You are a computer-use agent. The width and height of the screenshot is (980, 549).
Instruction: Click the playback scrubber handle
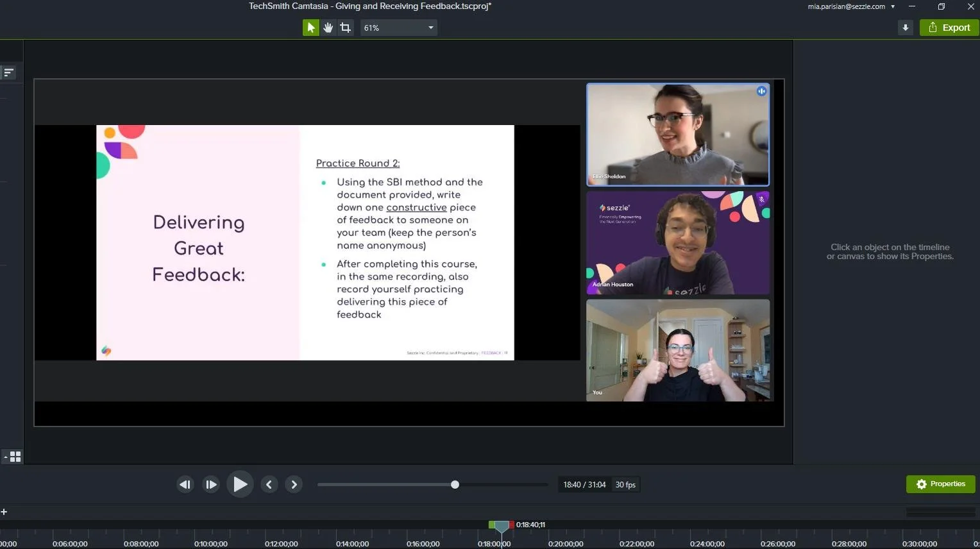[455, 485]
